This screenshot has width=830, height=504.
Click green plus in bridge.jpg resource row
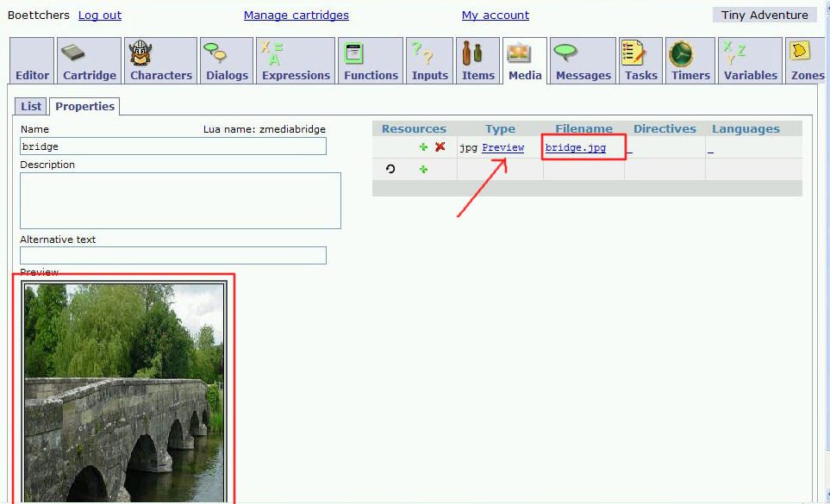point(423,147)
